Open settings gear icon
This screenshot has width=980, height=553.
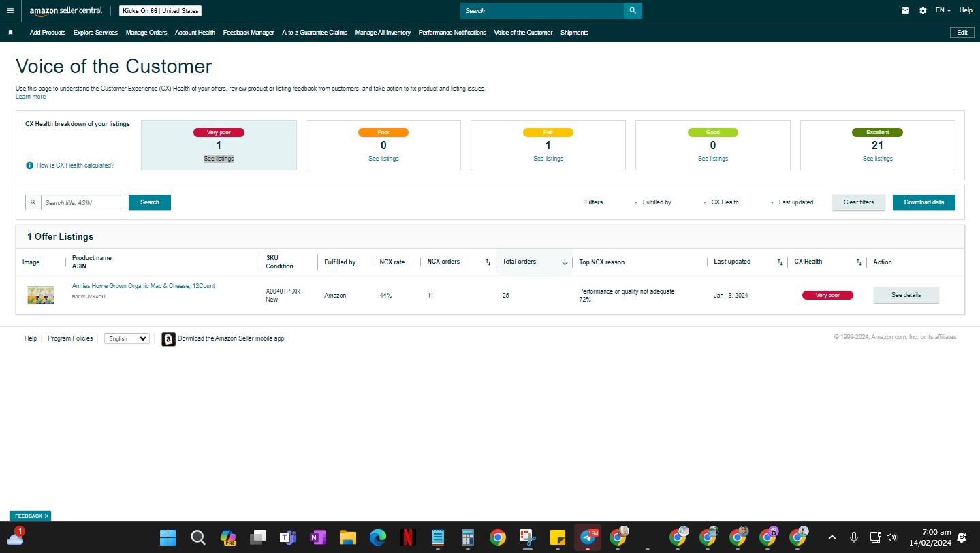coord(923,11)
